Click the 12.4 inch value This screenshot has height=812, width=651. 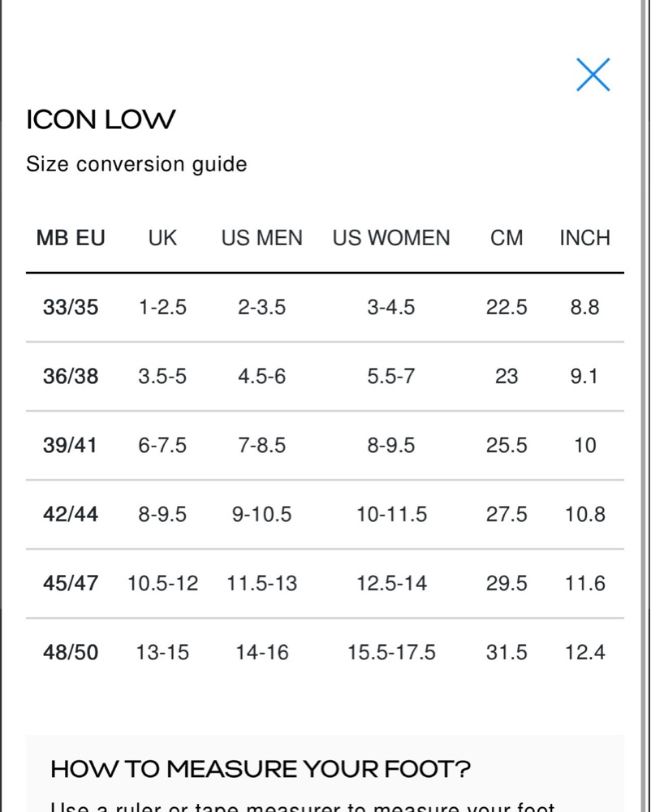pyautogui.click(x=584, y=653)
